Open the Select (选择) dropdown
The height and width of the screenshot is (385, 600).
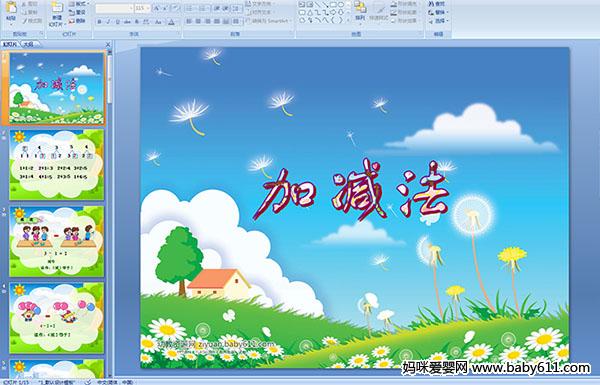439,21
